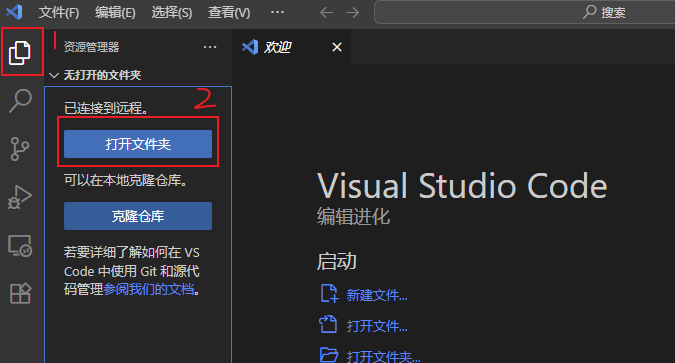
Task: Open 资源管理器 panel more actions ellipsis
Action: 210,47
